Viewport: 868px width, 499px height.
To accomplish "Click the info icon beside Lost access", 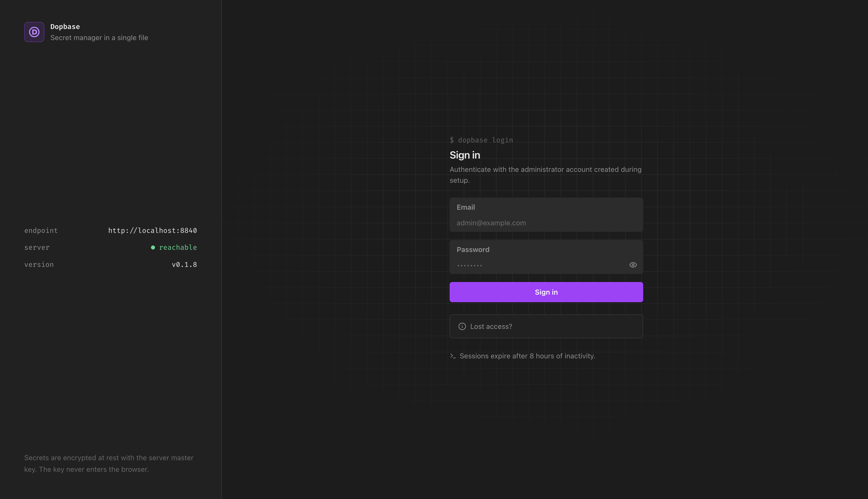I will click(x=462, y=326).
